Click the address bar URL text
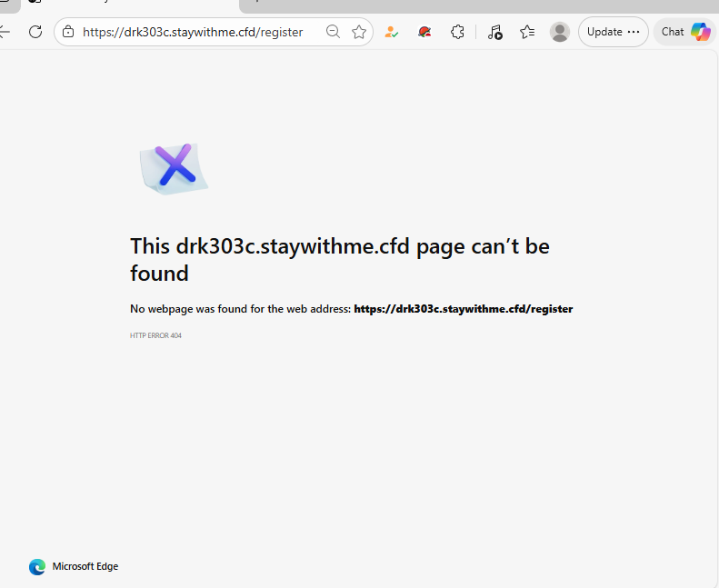This screenshot has height=588, width=719. coord(193,32)
